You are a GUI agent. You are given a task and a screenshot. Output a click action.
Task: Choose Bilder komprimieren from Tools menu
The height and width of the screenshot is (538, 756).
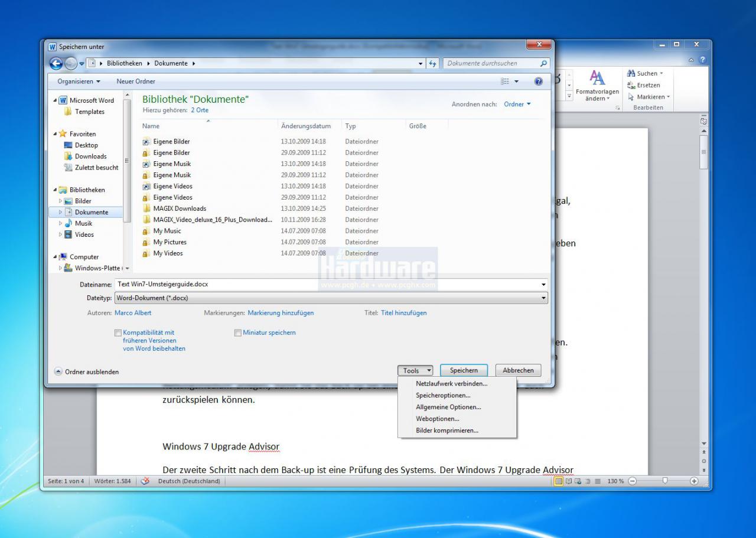(x=447, y=431)
